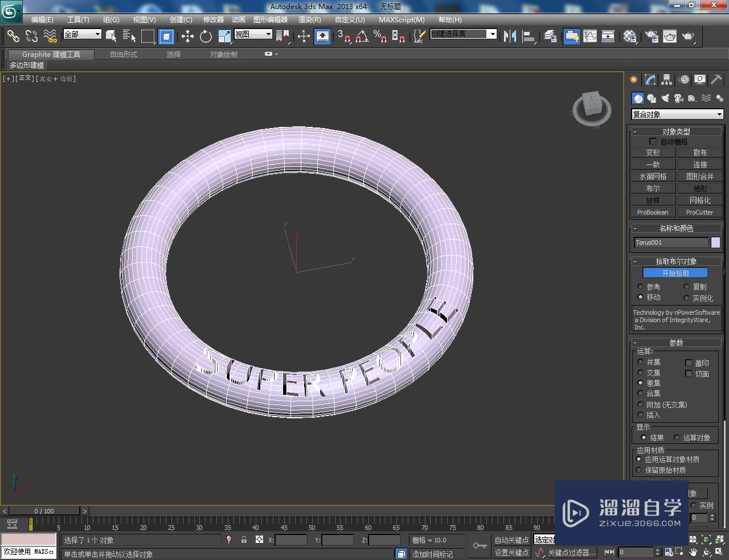The width and height of the screenshot is (729, 560).
Task: Click the Use Pivot Point Center icon
Action: 283,36
